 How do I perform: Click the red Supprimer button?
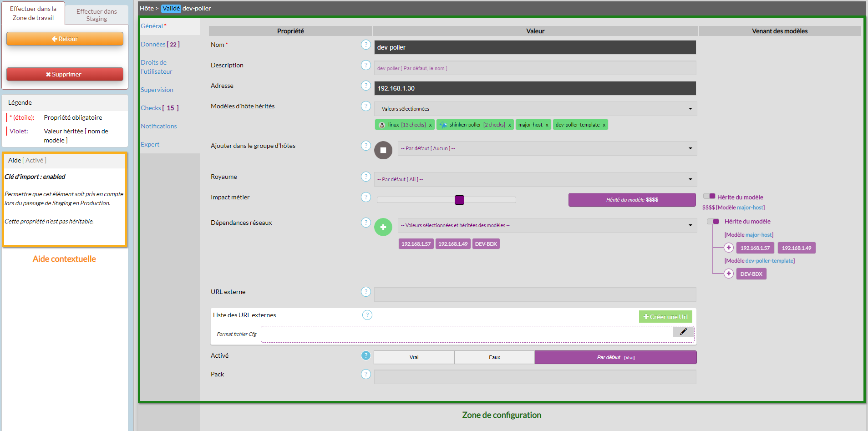65,74
